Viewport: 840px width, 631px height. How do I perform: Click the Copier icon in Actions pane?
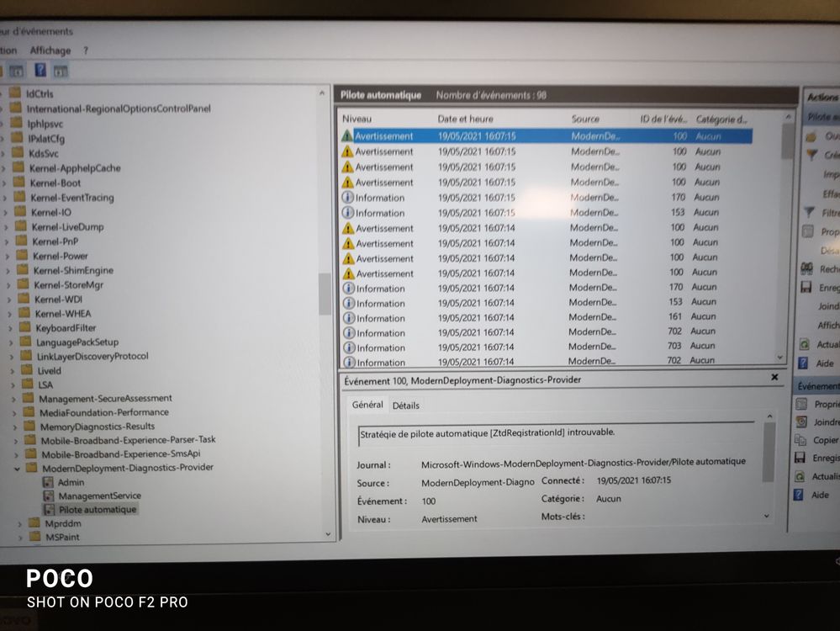click(800, 440)
